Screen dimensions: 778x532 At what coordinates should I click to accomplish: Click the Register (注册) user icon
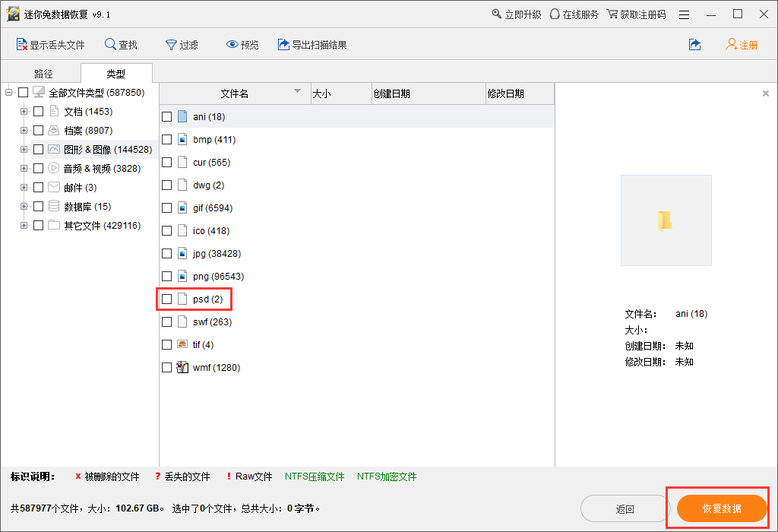pos(731,45)
